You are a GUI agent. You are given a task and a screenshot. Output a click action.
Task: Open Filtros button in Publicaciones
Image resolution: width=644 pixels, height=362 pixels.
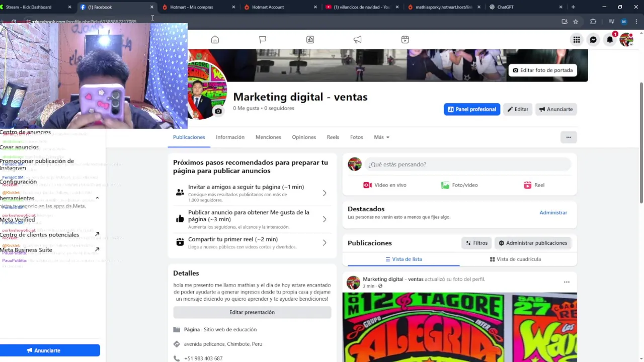(476, 243)
